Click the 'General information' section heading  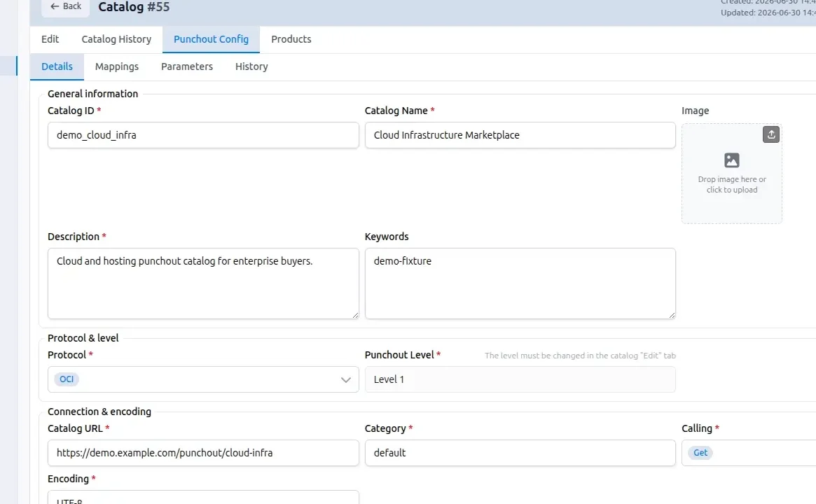(x=92, y=94)
